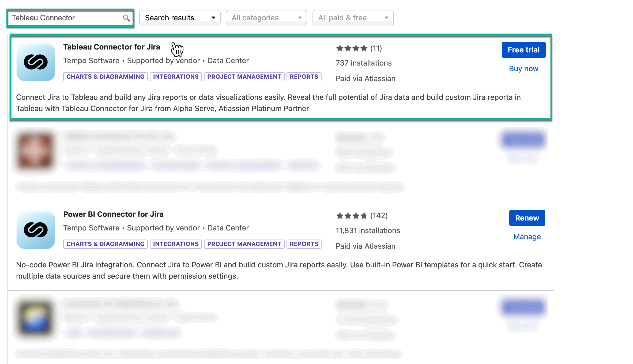Click the Tableau Connector description paragraph
Screen dimensions: 633x364
pos(268,103)
